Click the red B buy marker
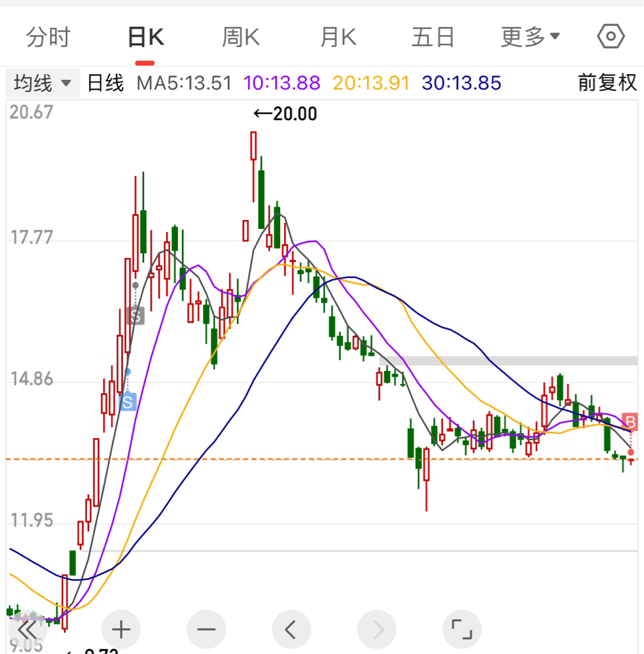Viewport: 644px width, 654px height. click(x=630, y=422)
